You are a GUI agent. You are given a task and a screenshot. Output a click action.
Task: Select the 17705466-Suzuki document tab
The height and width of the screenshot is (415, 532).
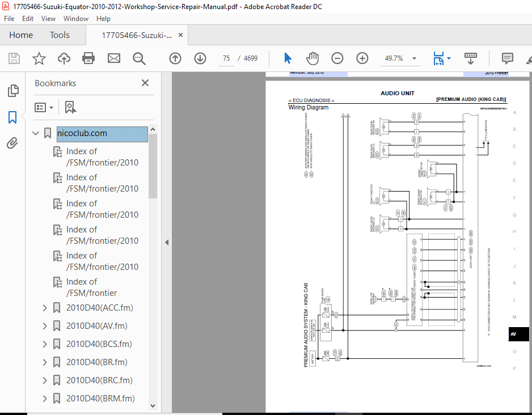click(136, 35)
